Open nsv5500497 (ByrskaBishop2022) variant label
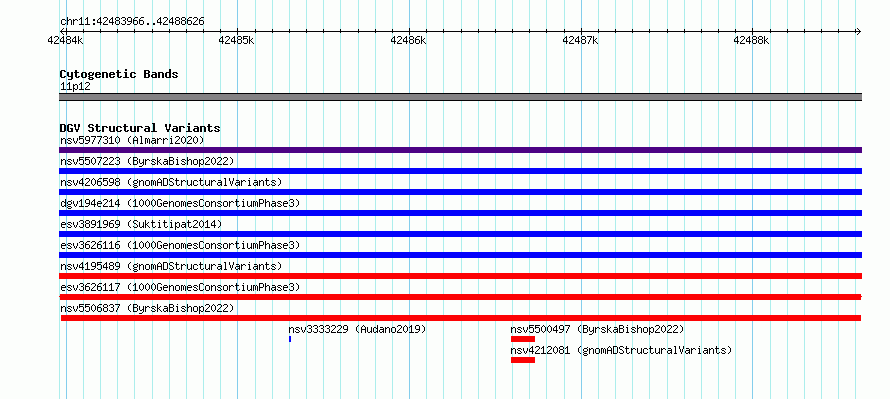The height and width of the screenshot is (399, 890). pos(597,329)
